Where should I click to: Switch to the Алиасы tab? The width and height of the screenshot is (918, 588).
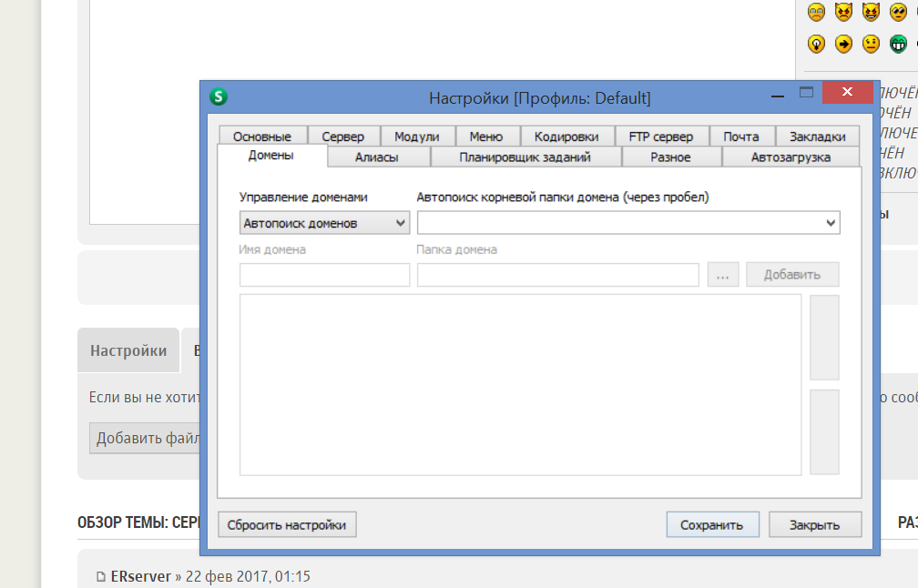(376, 157)
